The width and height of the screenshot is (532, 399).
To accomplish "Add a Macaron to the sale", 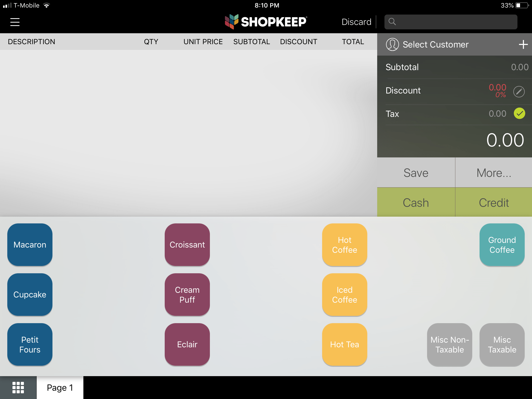I will [30, 245].
